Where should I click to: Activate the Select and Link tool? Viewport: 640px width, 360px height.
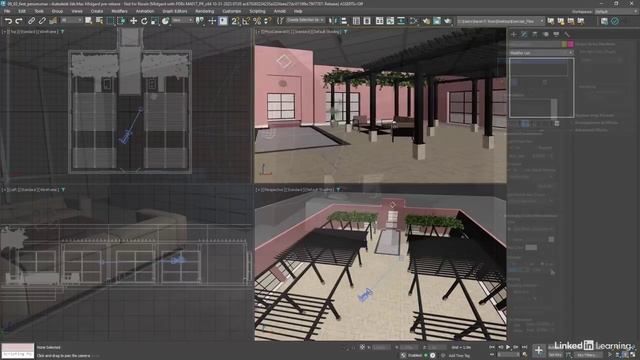pos(31,20)
